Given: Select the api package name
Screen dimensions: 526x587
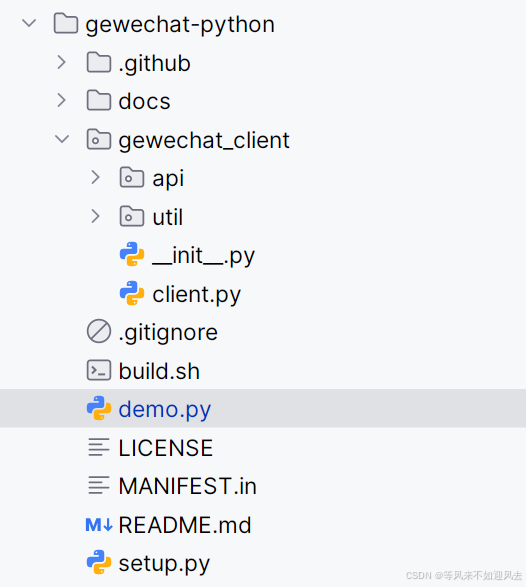Looking at the screenshot, I should (x=168, y=179).
